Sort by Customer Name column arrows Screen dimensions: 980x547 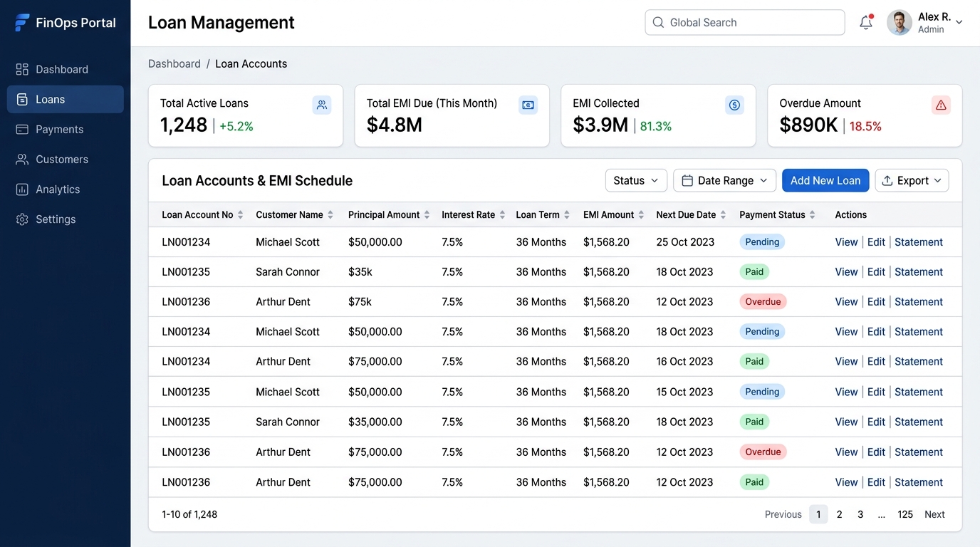[x=330, y=215]
